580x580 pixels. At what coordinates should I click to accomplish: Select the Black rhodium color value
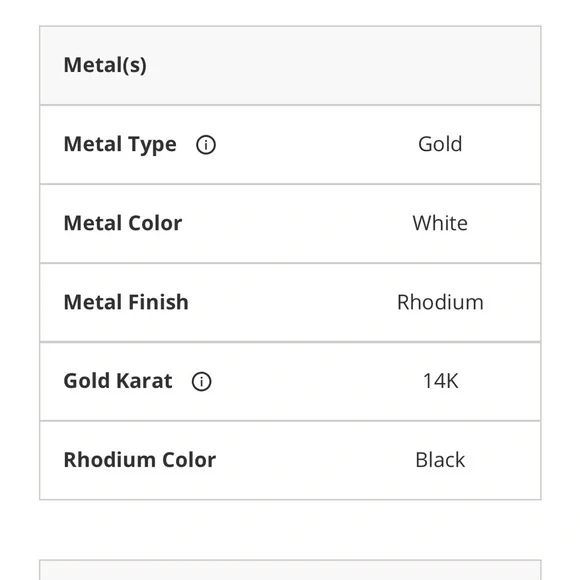(440, 460)
